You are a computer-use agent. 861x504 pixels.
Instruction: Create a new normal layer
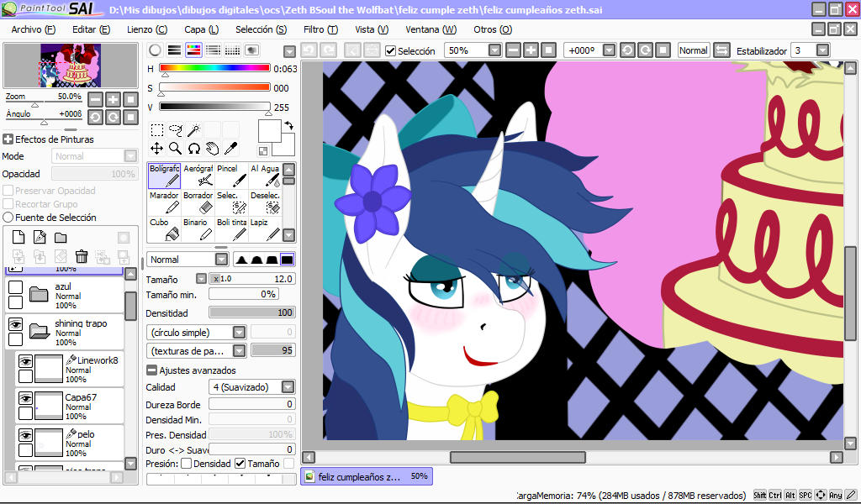click(18, 238)
